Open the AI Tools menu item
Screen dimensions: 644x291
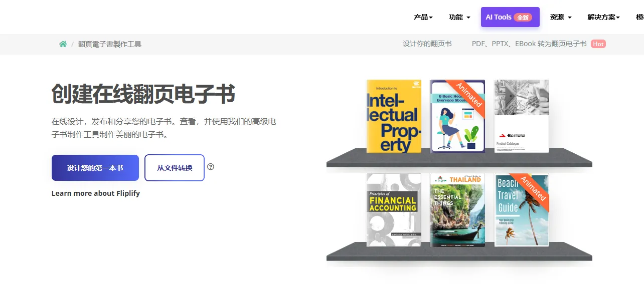510,17
